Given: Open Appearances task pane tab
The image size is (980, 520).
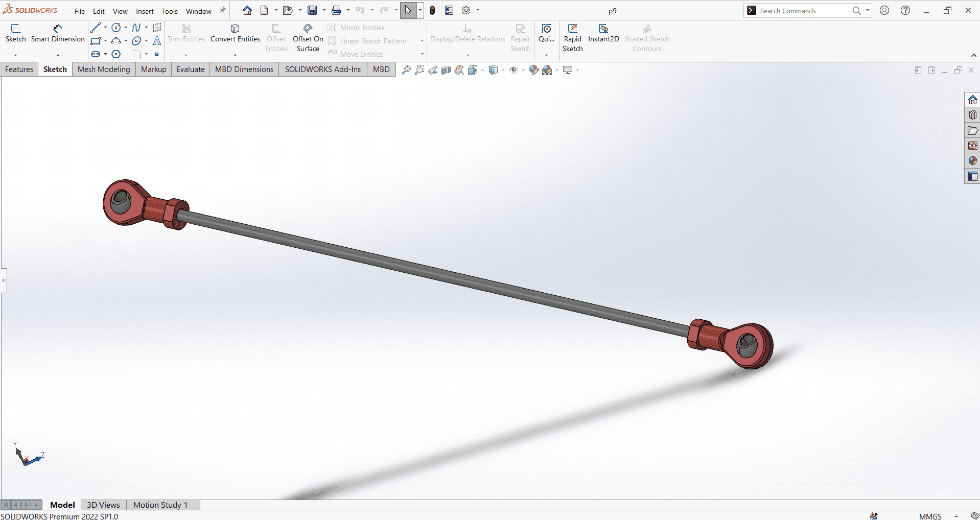Looking at the screenshot, I should click(972, 161).
